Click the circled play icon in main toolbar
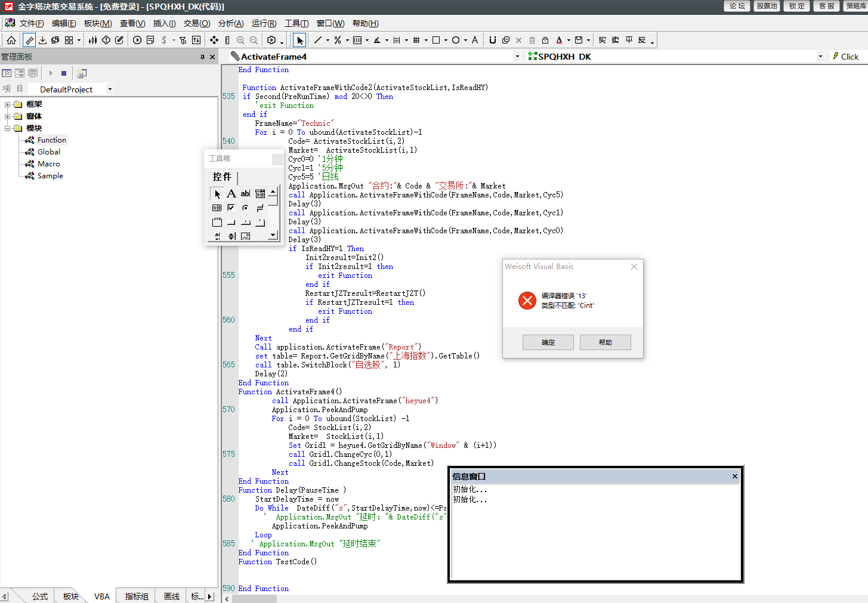This screenshot has width=868, height=603. pos(137,40)
